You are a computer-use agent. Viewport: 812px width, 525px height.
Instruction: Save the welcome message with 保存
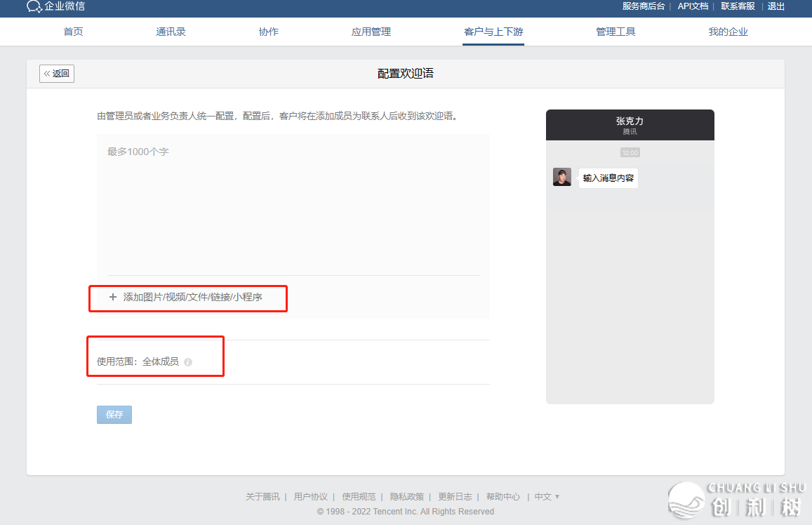tap(114, 415)
